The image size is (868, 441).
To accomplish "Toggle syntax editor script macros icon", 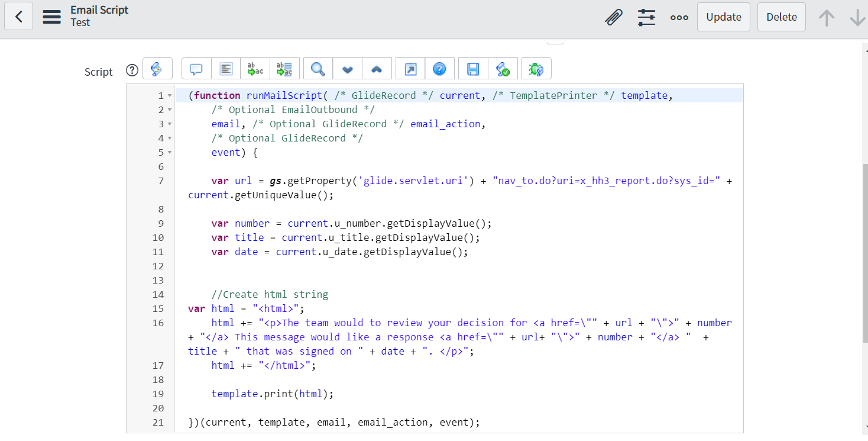I will [x=157, y=69].
